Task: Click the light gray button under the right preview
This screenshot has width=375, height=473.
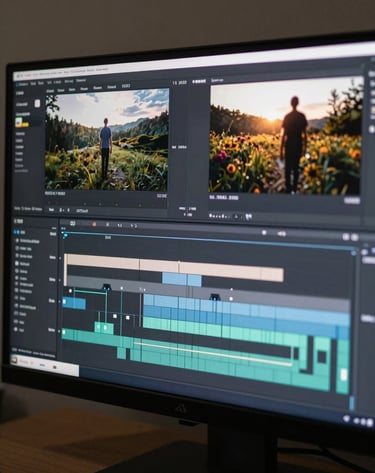Action: click(352, 200)
